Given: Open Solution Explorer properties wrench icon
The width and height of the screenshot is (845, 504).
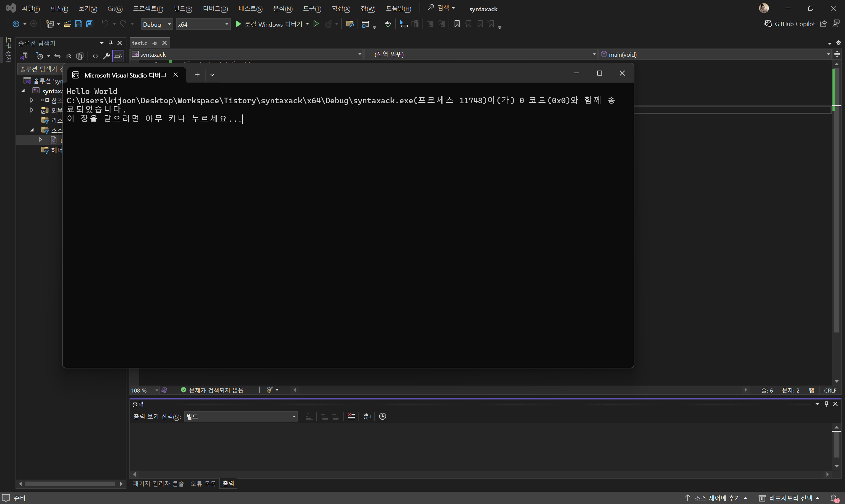Looking at the screenshot, I should click(106, 56).
